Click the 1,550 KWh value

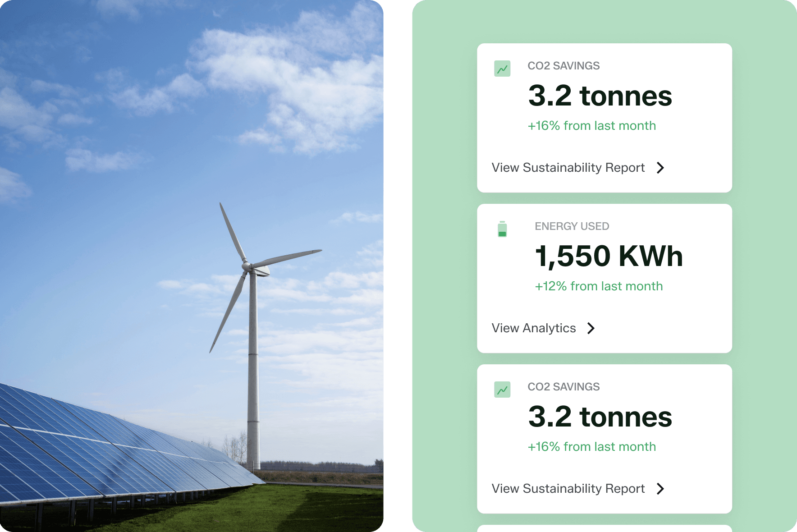(609, 256)
